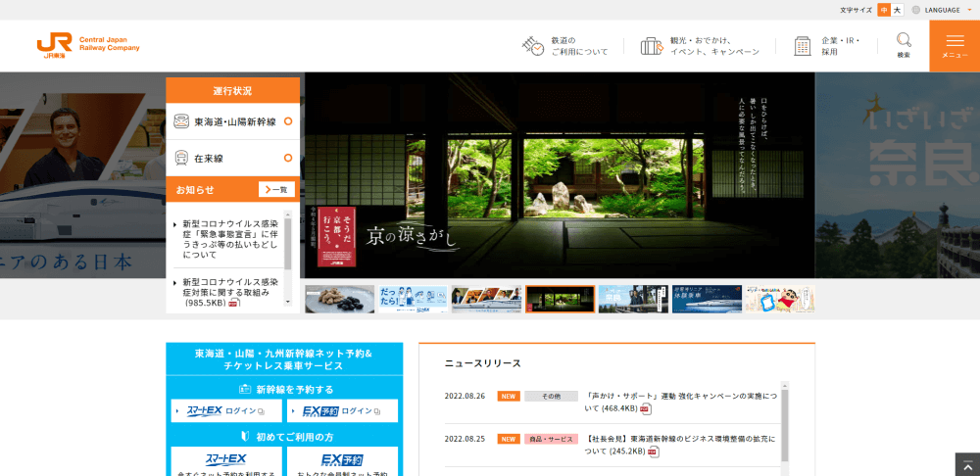Open the 運行状況 header
This screenshot has width=980, height=476.
click(x=232, y=90)
